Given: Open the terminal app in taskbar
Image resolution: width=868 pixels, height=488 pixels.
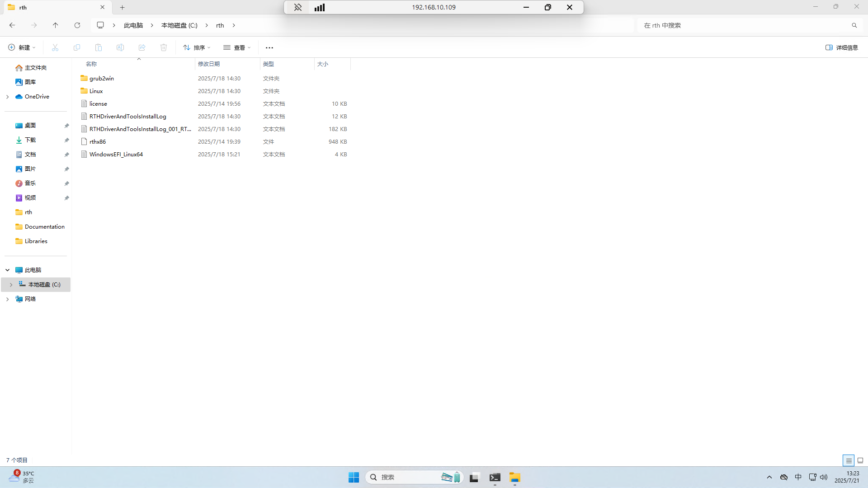Looking at the screenshot, I should (495, 478).
